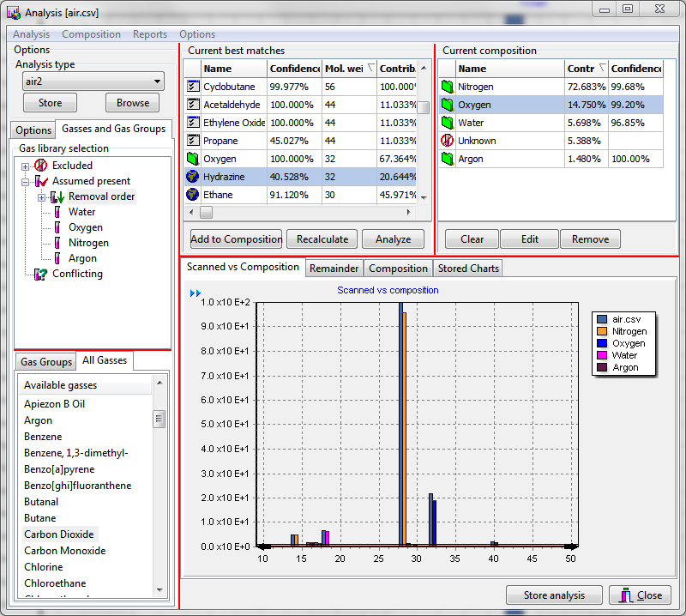686x616 pixels.
Task: Click the Conflicting question-mark icon in library tree
Action: (40, 275)
